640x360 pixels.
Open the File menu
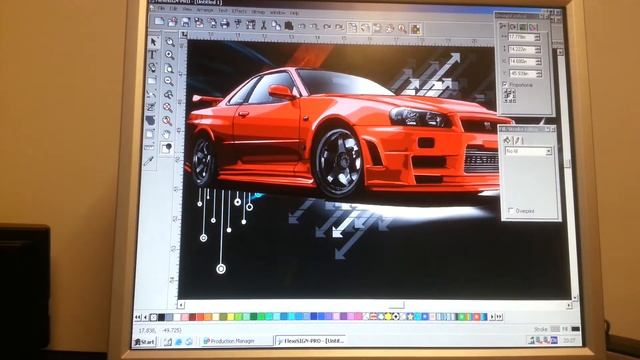pos(161,8)
